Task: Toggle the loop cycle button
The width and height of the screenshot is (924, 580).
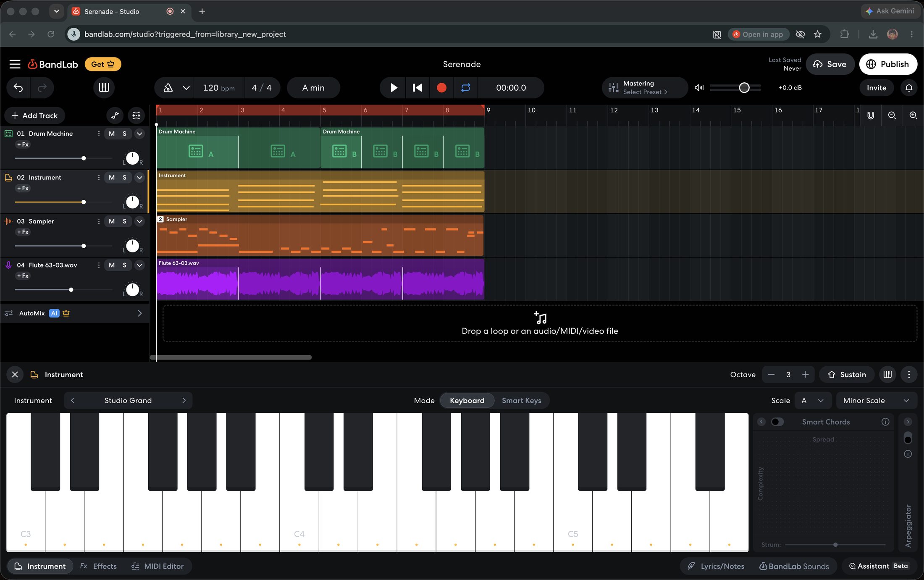Action: click(x=465, y=87)
